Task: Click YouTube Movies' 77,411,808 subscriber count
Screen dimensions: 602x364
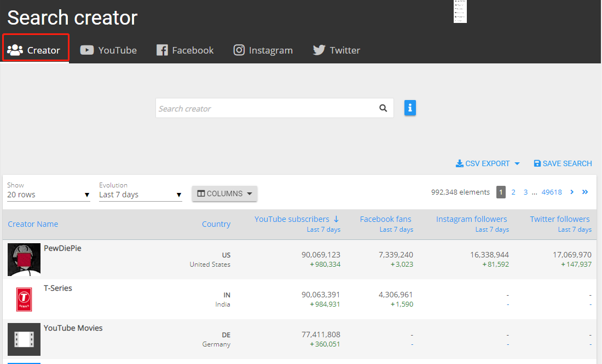Action: (321, 334)
